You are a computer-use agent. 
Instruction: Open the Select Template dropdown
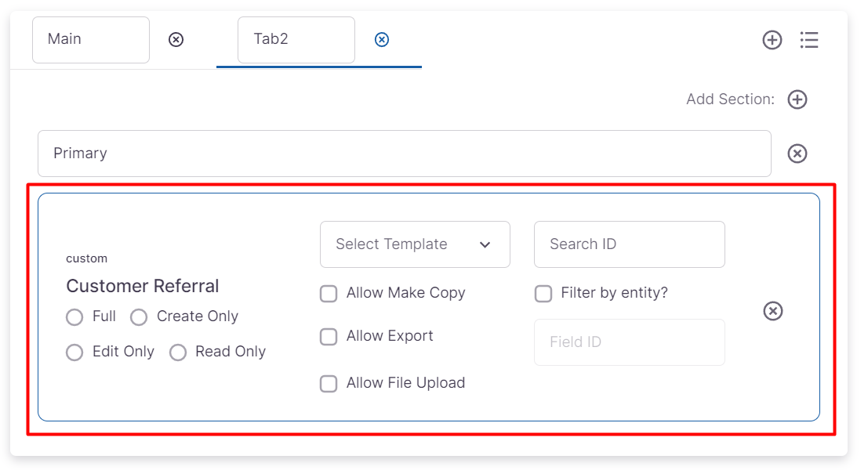coord(415,244)
